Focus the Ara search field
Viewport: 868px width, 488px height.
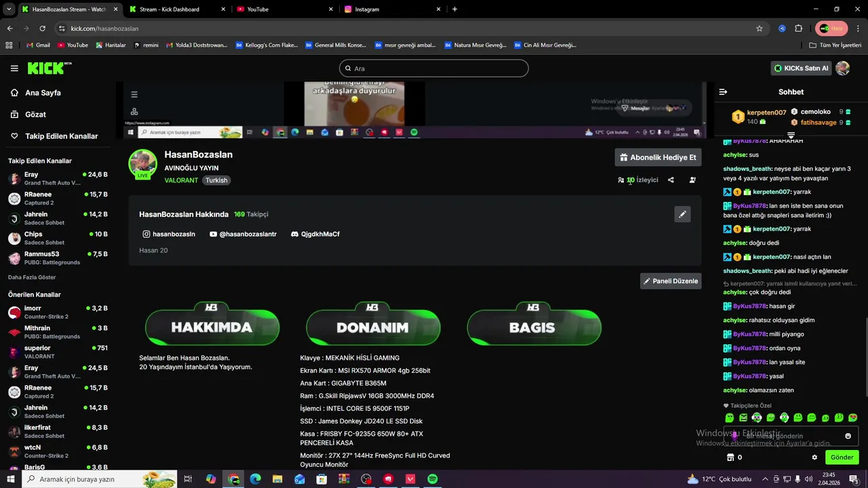point(433,68)
